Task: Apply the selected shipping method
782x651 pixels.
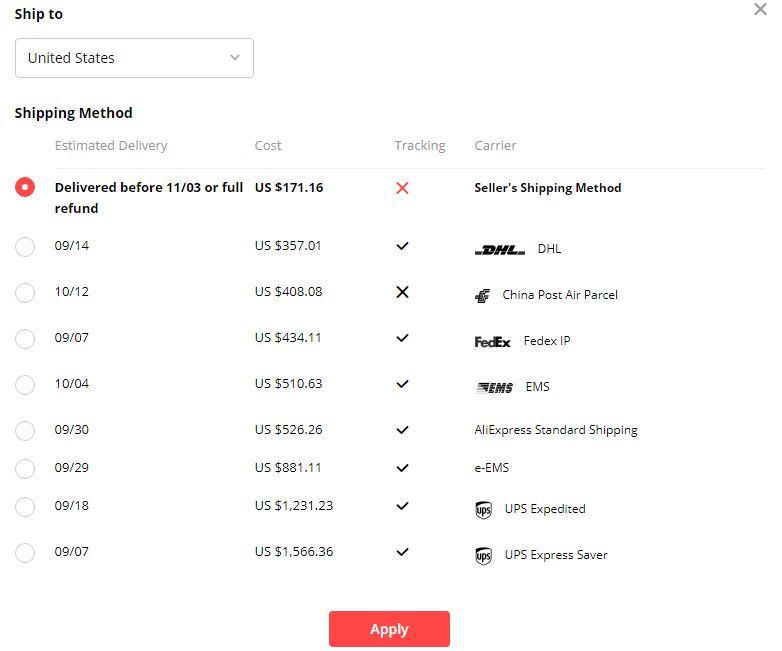Action: 389,629
